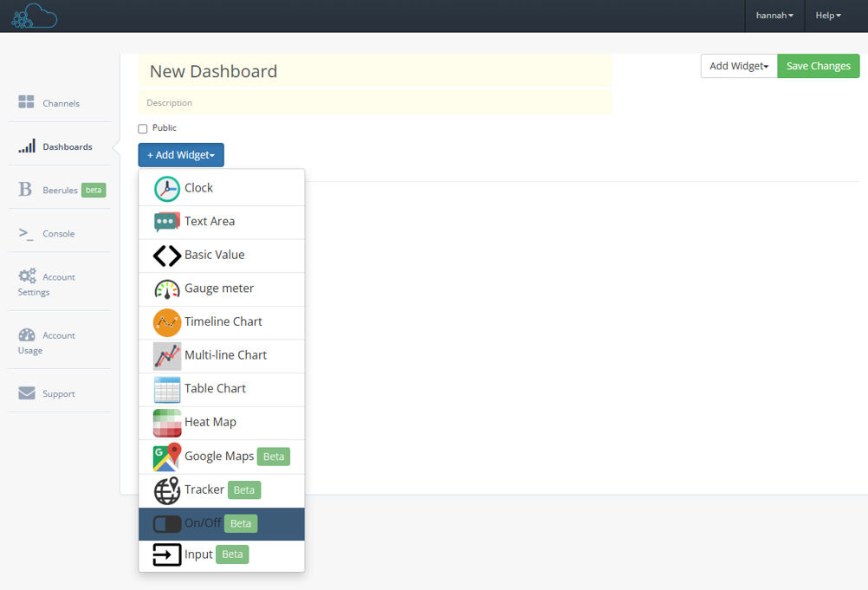Click the orange Timeline Chart icon
Screen dimensions: 868x590
pyautogui.click(x=166, y=322)
